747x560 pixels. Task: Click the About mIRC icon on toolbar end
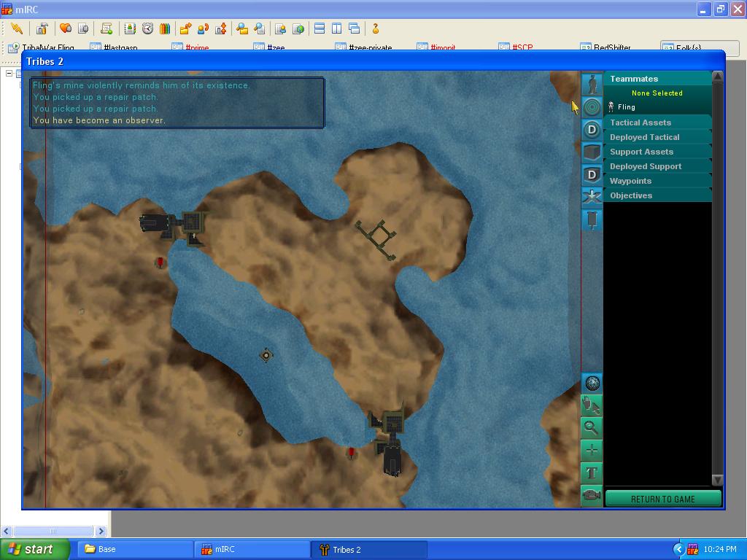coord(376,28)
